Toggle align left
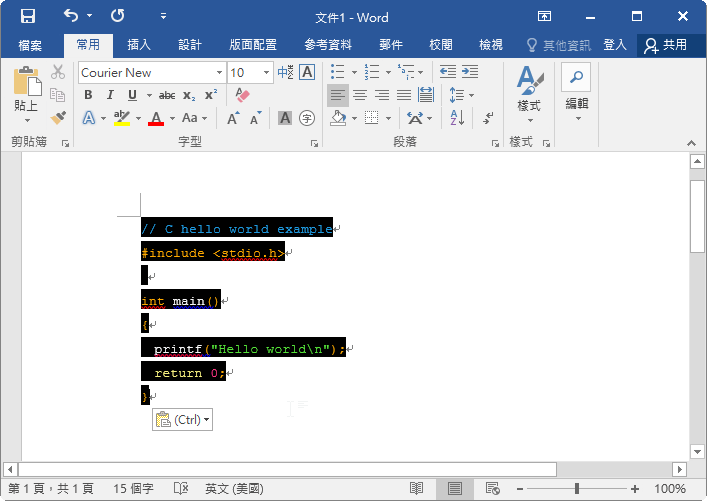The width and height of the screenshot is (707, 501). (338, 95)
